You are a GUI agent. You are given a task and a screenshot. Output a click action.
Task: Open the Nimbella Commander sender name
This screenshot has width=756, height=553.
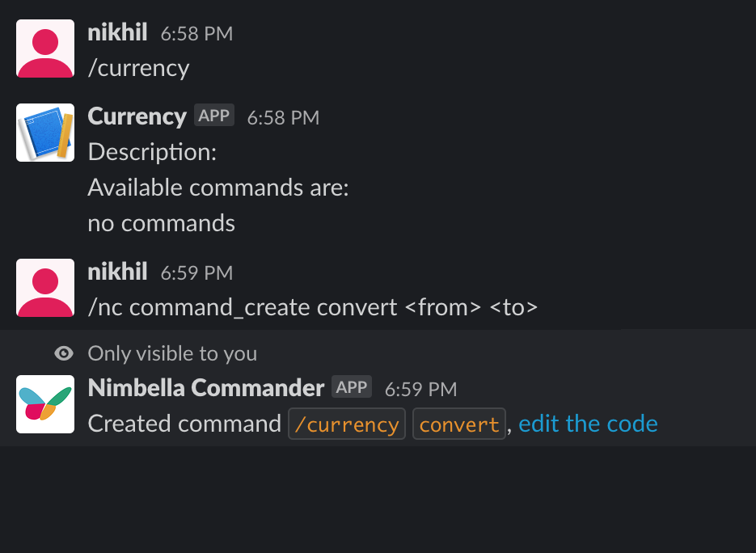tap(205, 388)
